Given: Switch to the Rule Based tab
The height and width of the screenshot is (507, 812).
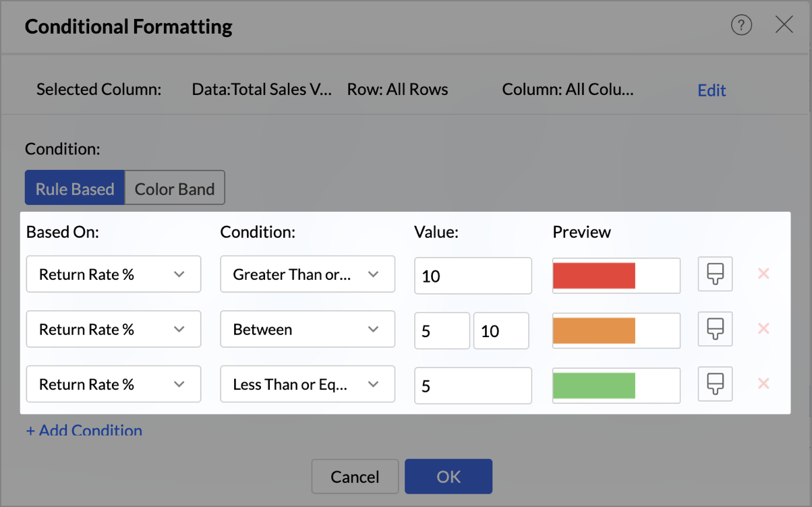Looking at the screenshot, I should (x=75, y=189).
